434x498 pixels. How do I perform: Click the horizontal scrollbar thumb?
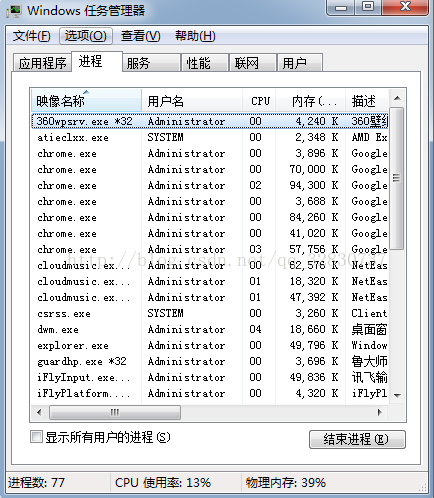click(x=115, y=413)
